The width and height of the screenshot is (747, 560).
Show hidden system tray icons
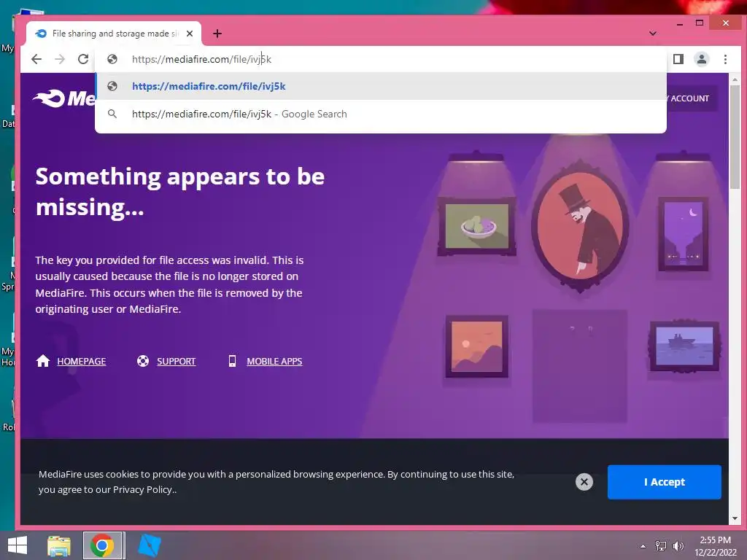tap(643, 546)
